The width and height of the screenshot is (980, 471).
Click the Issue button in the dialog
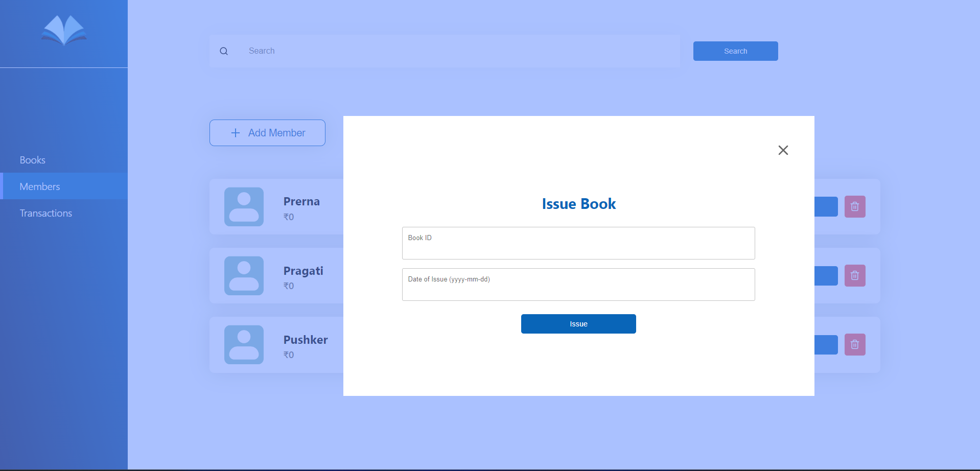[x=578, y=323]
